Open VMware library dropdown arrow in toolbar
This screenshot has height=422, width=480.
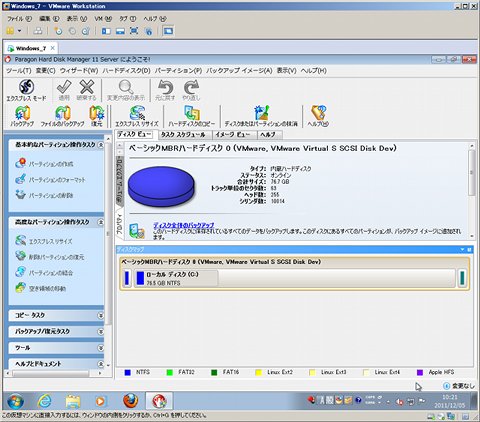[19, 31]
